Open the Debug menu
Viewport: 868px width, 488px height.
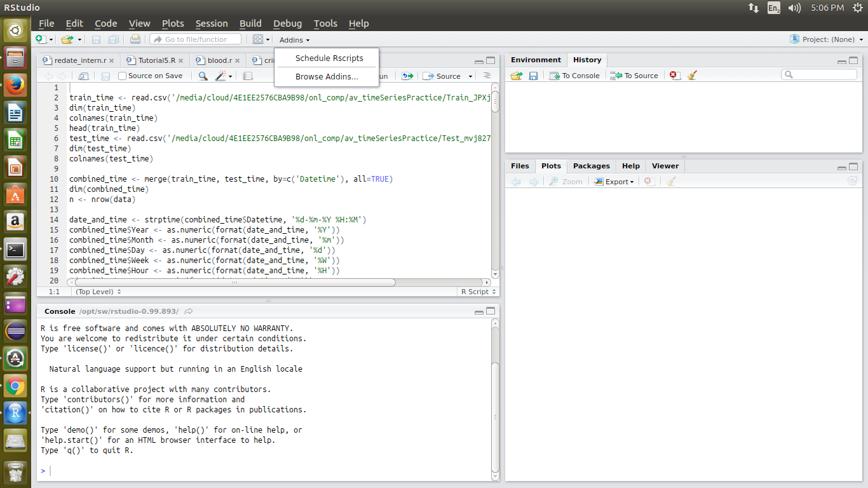[287, 24]
